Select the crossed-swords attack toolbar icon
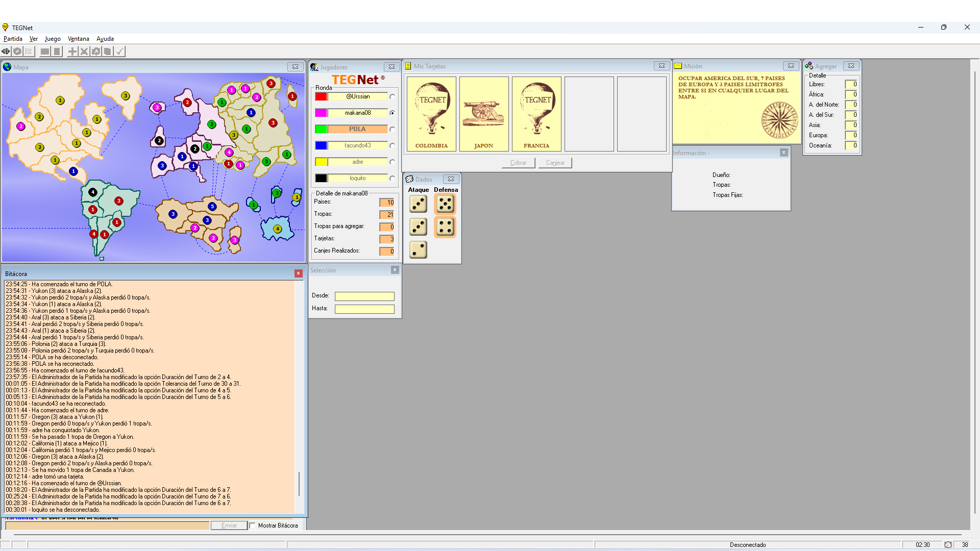Image resolution: width=980 pixels, height=551 pixels. tap(84, 52)
